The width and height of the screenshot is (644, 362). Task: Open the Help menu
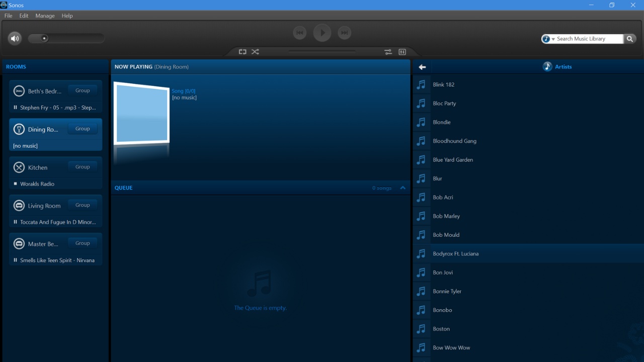67,16
